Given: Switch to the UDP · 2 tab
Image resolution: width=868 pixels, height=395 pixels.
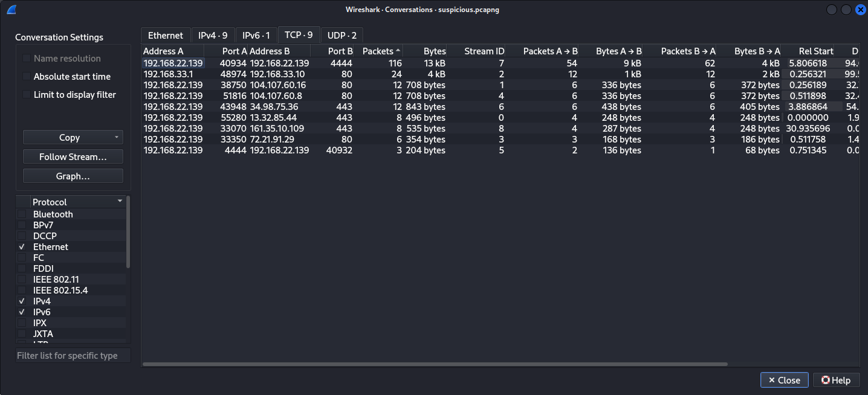Looking at the screenshot, I should [x=342, y=35].
